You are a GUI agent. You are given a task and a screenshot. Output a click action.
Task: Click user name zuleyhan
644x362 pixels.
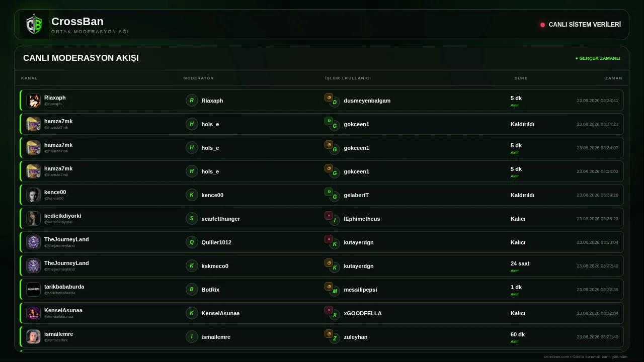click(x=355, y=337)
